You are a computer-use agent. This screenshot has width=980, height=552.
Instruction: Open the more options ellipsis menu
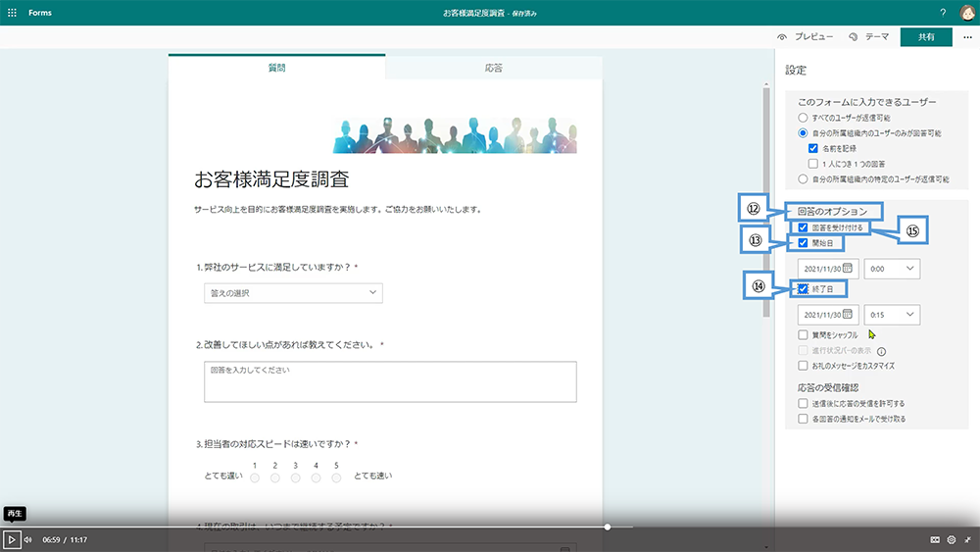[x=967, y=37]
